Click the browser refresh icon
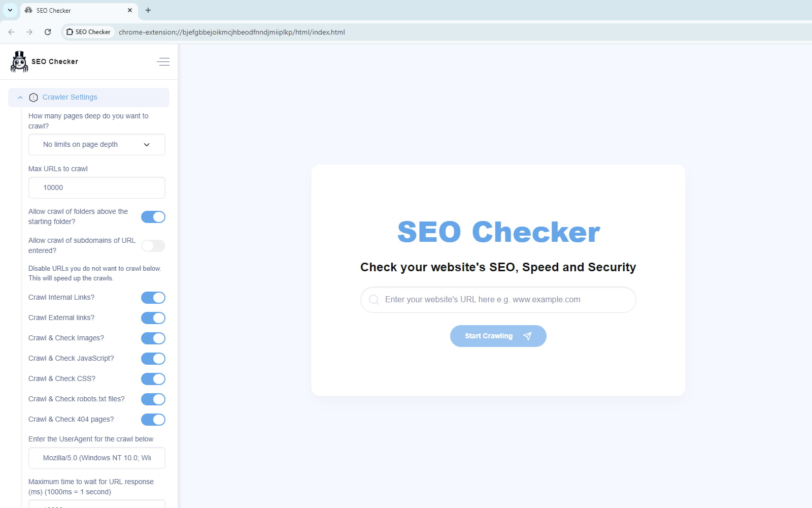The width and height of the screenshot is (812, 508). click(47, 31)
